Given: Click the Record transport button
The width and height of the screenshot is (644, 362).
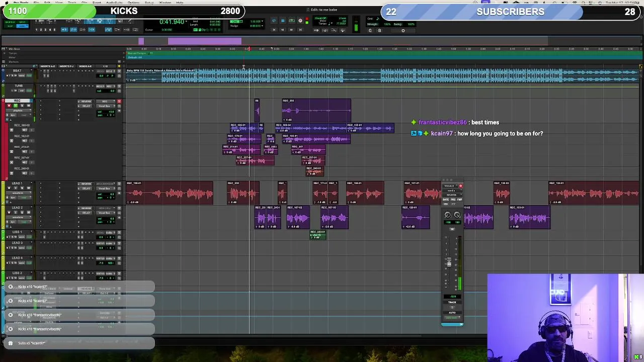Looking at the screenshot, I should 300,20.
